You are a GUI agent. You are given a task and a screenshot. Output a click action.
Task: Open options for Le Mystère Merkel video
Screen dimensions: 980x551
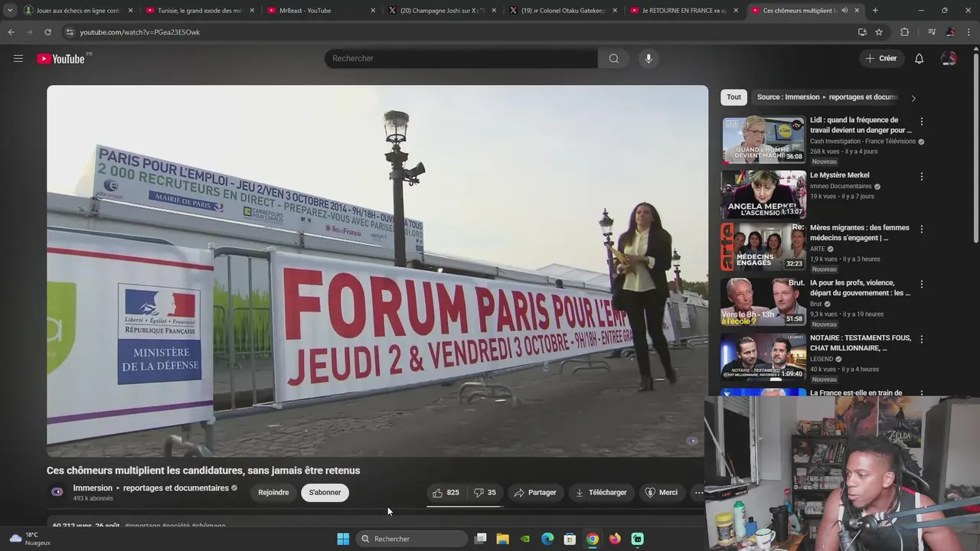921,176
